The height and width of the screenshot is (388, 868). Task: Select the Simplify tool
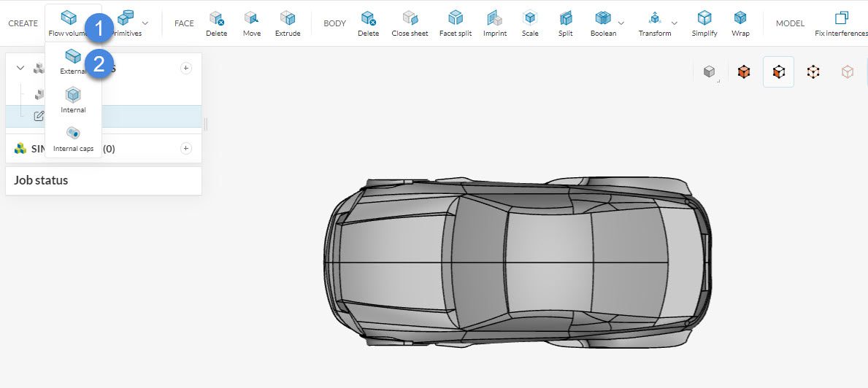coord(704,23)
